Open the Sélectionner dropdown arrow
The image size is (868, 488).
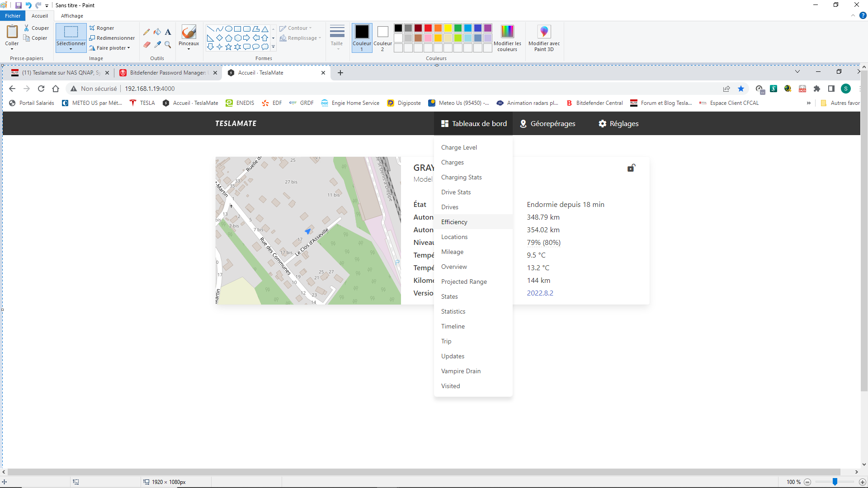(x=71, y=49)
